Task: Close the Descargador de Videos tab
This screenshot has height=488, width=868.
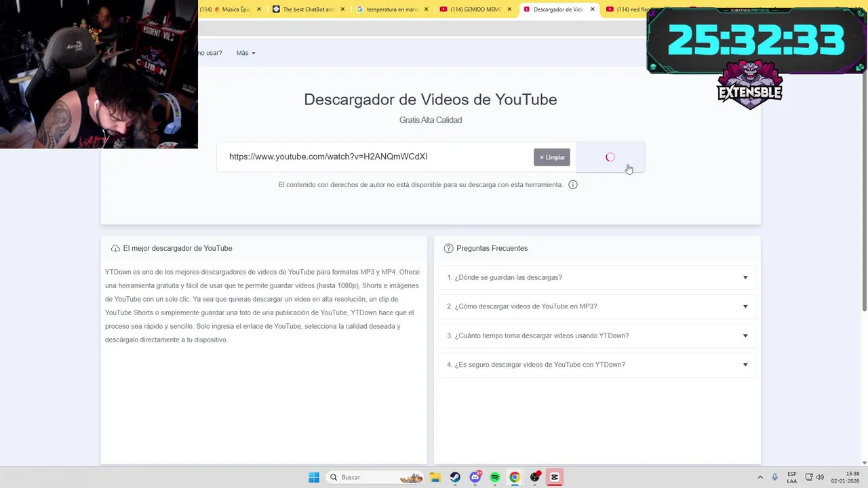Action: pyautogui.click(x=593, y=9)
